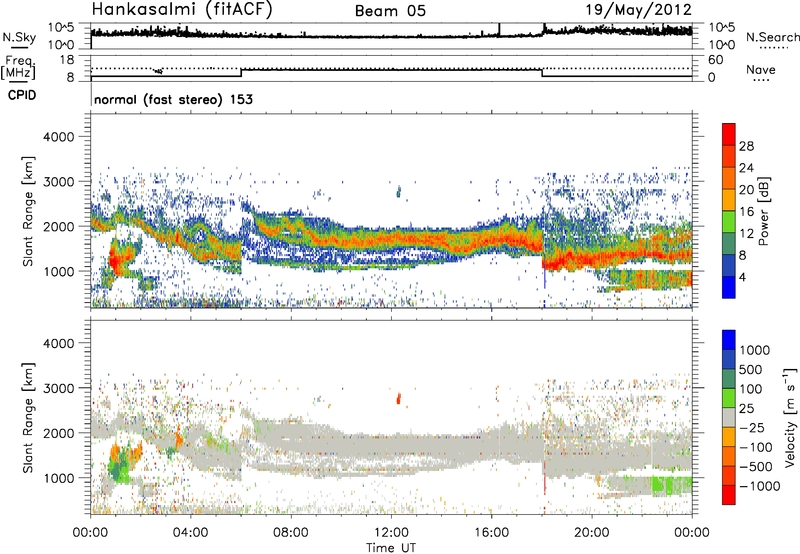The height and width of the screenshot is (554, 800).
Task: Click the 'Time UT' axis label
Action: coord(391,547)
